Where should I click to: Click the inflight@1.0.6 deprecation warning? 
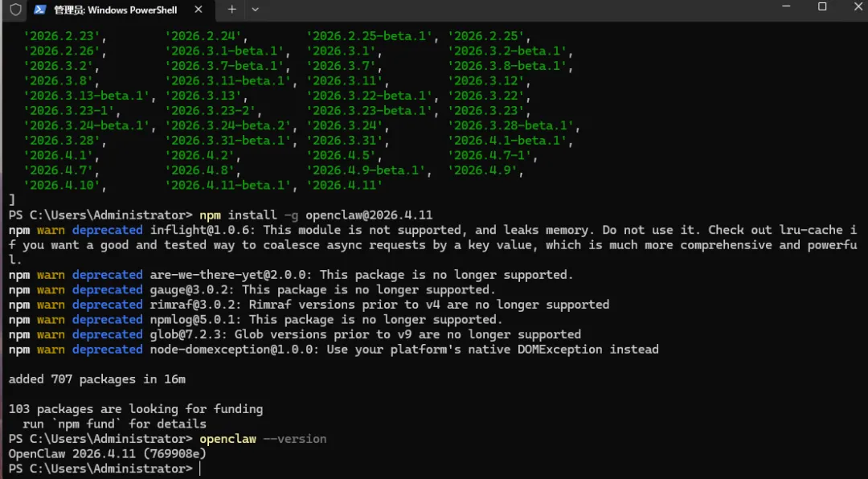click(433, 245)
